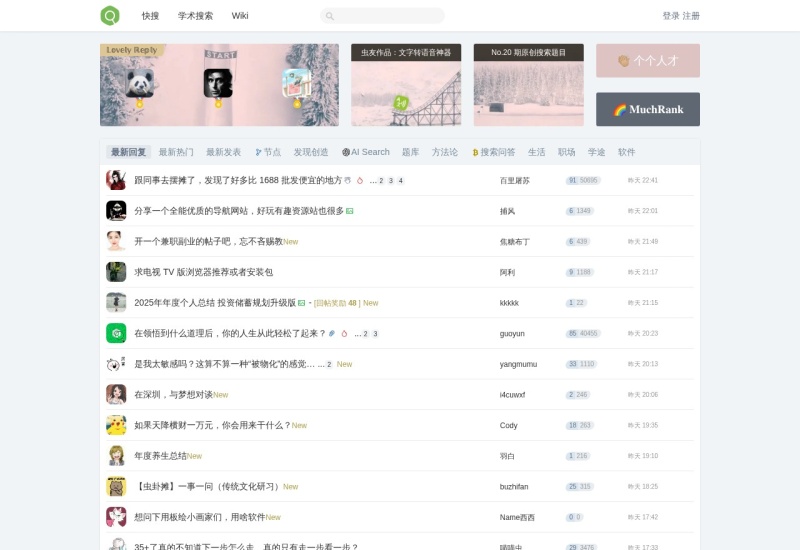The height and width of the screenshot is (550, 800).
Task: Click avatar of the 虫卦摊 post
Action: (116, 486)
